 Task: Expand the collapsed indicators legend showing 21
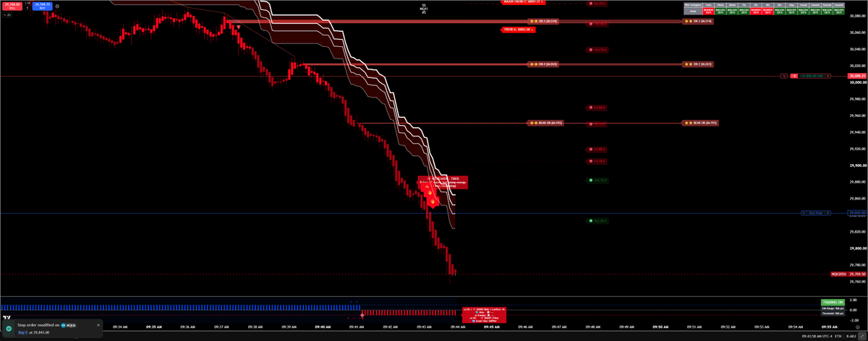coord(8,14)
